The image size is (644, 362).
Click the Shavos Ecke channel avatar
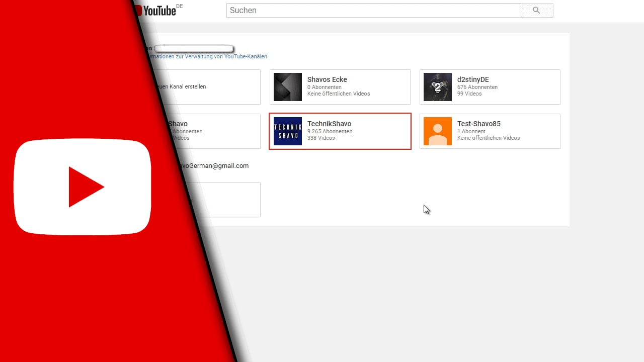pos(288,87)
